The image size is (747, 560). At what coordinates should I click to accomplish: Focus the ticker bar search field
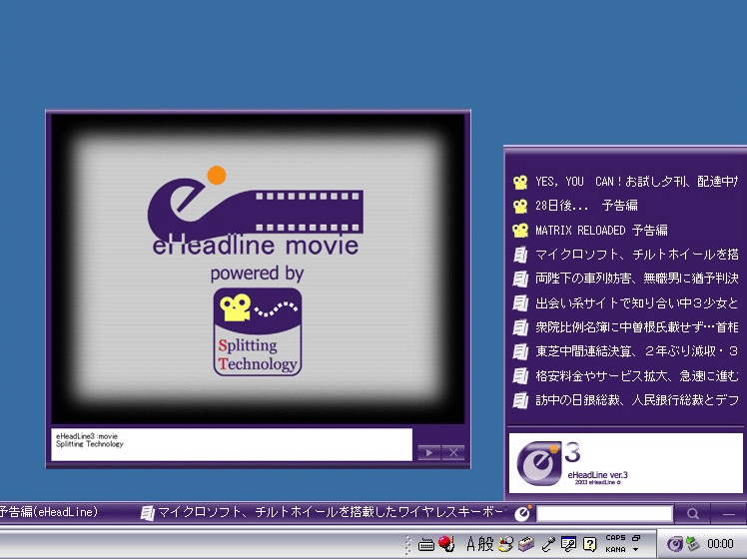pos(604,514)
